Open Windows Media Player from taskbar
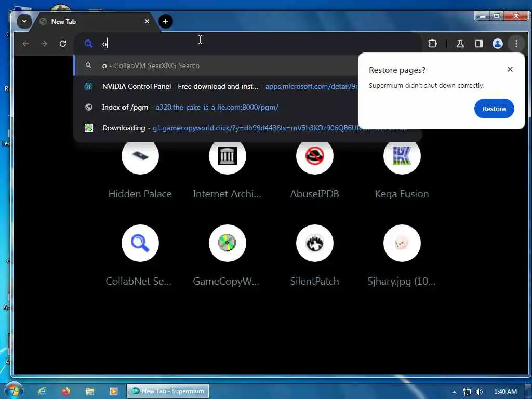The width and height of the screenshot is (532, 399). [113, 391]
